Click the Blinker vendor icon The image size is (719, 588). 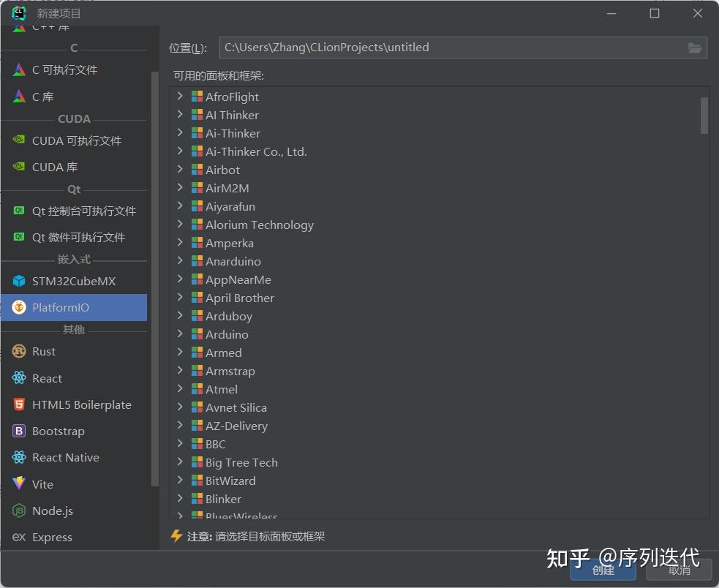[197, 499]
